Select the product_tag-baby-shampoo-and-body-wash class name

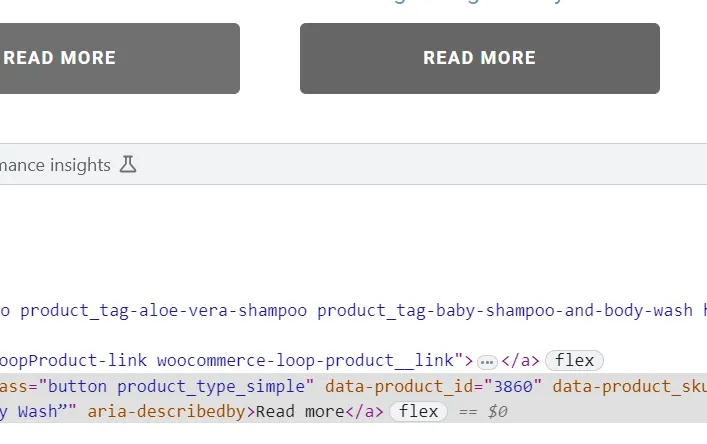[505, 310]
